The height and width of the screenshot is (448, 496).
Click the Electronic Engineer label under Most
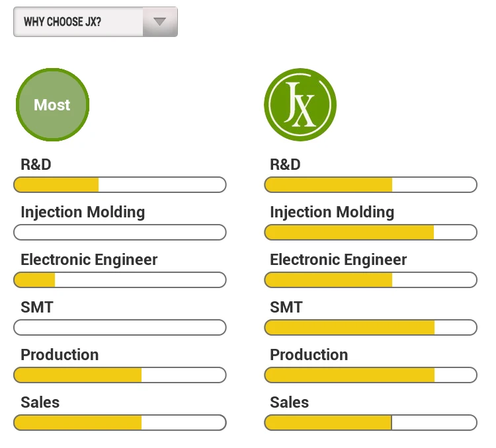(x=89, y=260)
